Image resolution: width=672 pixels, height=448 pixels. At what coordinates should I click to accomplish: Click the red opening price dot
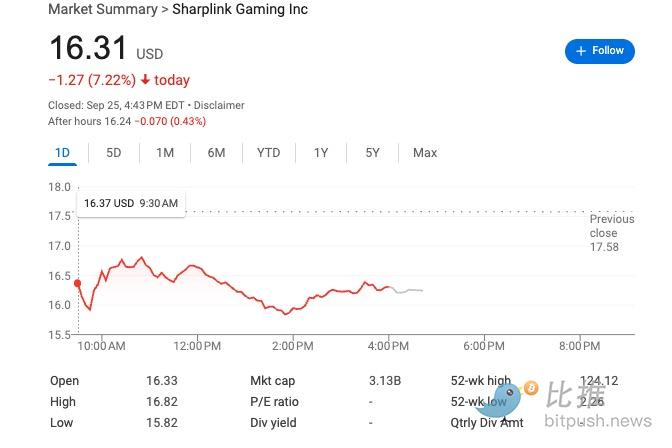[x=78, y=283]
